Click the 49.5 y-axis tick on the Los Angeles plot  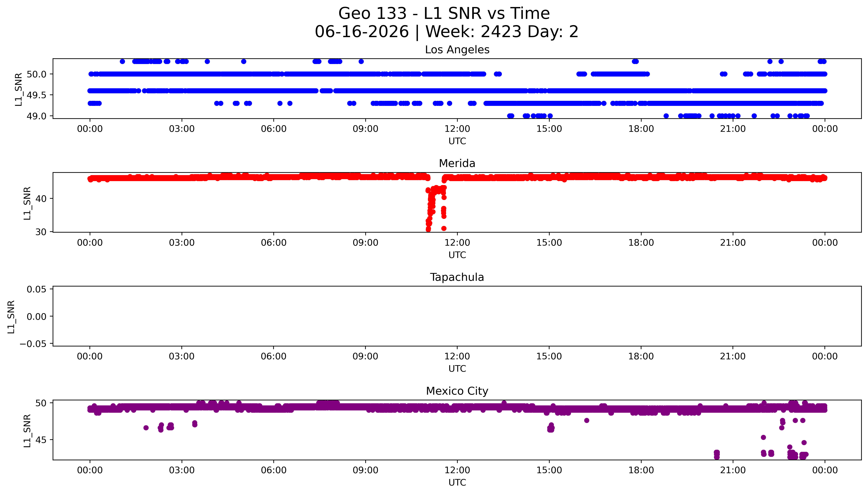pyautogui.click(x=37, y=95)
